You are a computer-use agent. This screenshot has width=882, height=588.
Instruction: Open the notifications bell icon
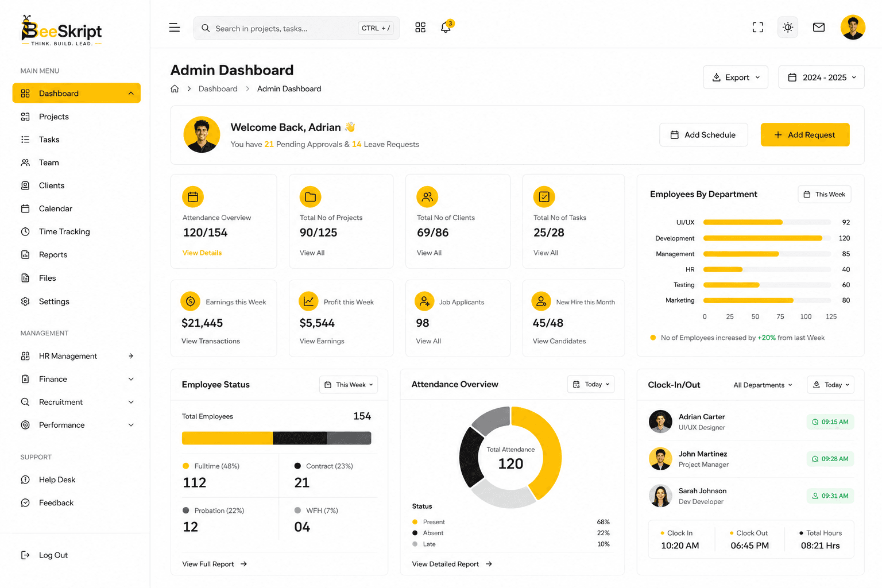click(x=446, y=28)
